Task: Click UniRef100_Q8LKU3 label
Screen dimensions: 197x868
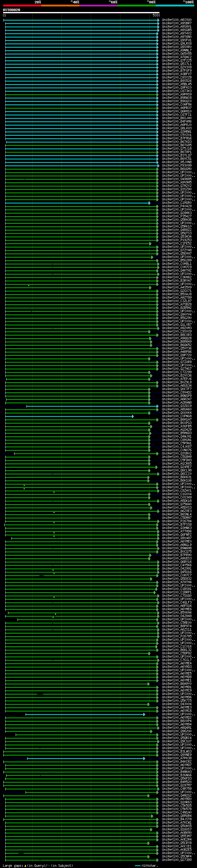Action: [176, 128]
